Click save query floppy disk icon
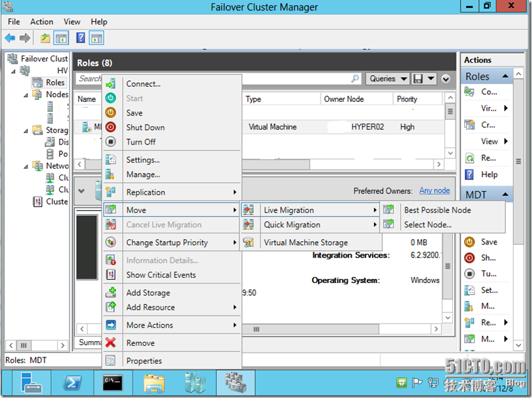The width and height of the screenshot is (532, 398). 418,79
